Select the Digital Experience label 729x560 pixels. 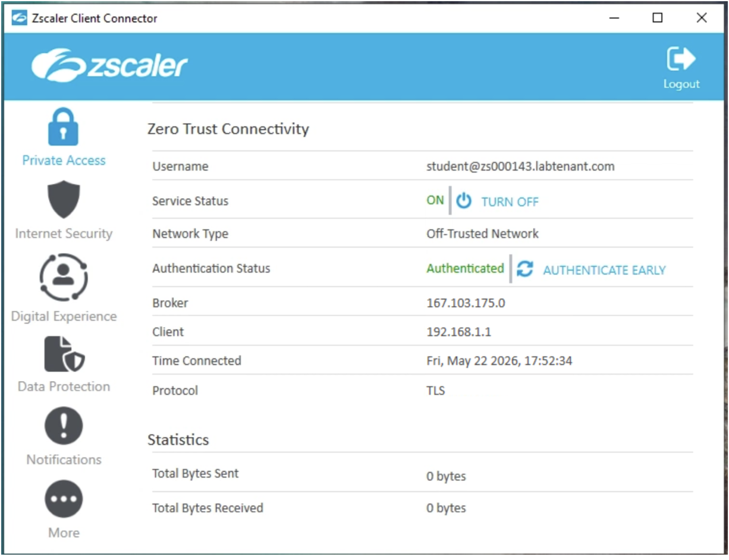click(x=64, y=316)
